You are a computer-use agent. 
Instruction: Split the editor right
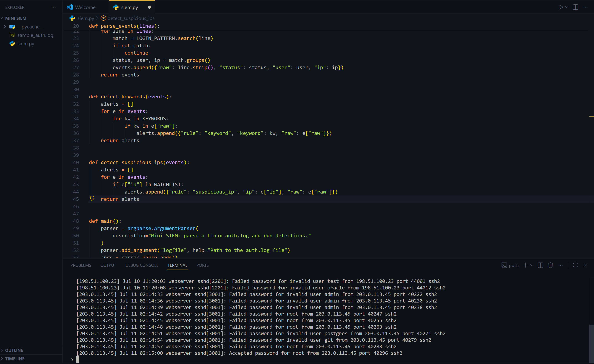click(x=575, y=7)
